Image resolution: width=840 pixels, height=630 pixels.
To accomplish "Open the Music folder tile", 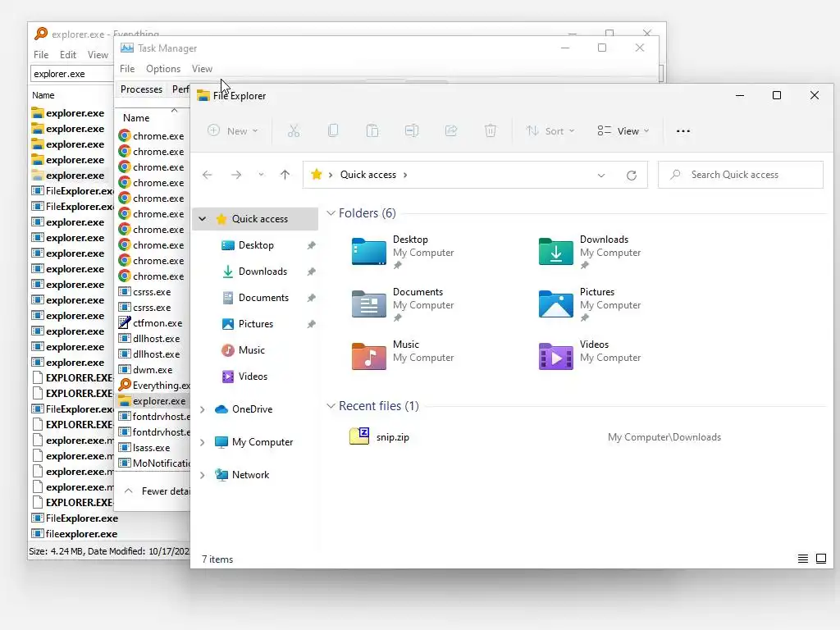I will tap(403, 356).
